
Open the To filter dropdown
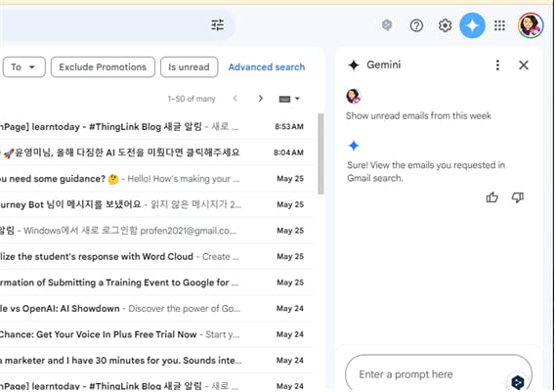(x=24, y=67)
